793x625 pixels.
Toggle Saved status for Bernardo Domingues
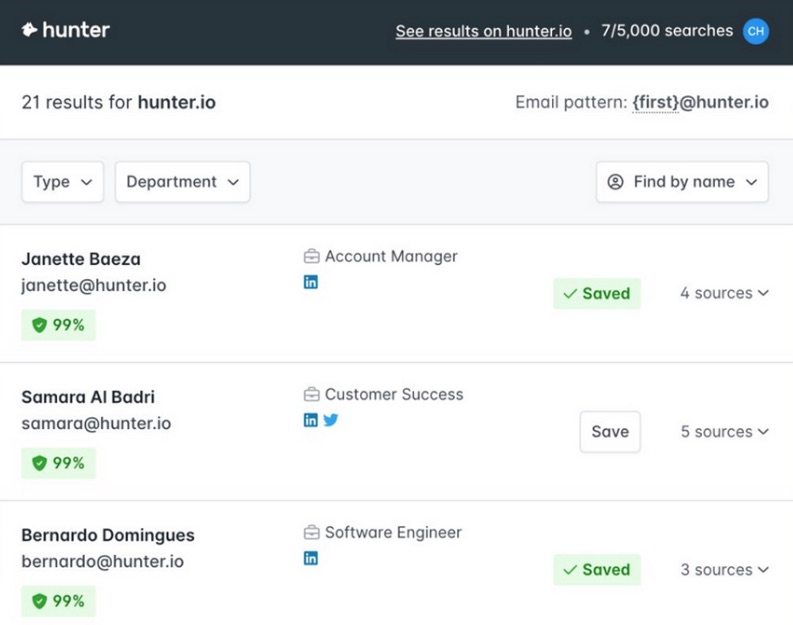coord(597,570)
